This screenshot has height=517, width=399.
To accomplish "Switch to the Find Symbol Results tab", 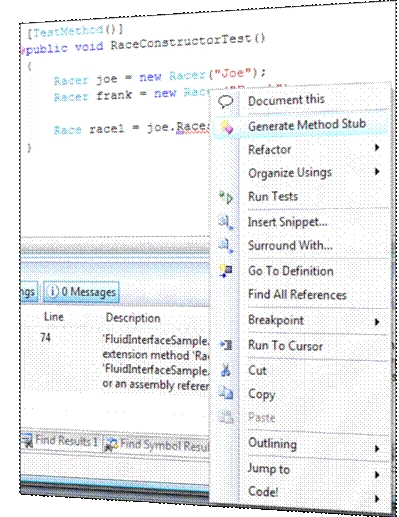I will (x=157, y=445).
